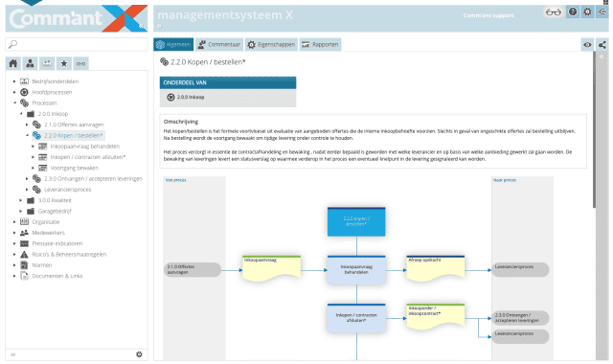Image resolution: width=613 pixels, height=364 pixels.
Task: Open Garagebedrijf folder in tree
Action: coord(55,211)
